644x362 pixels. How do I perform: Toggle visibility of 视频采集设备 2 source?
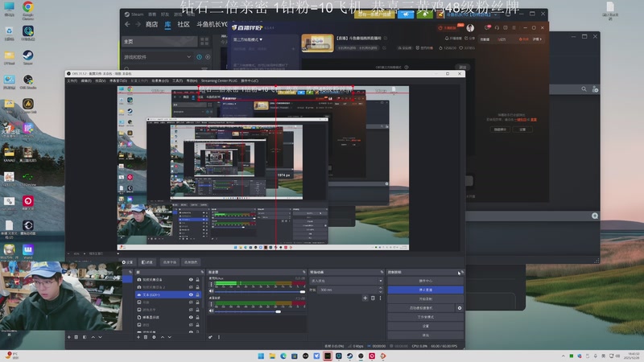(x=191, y=287)
